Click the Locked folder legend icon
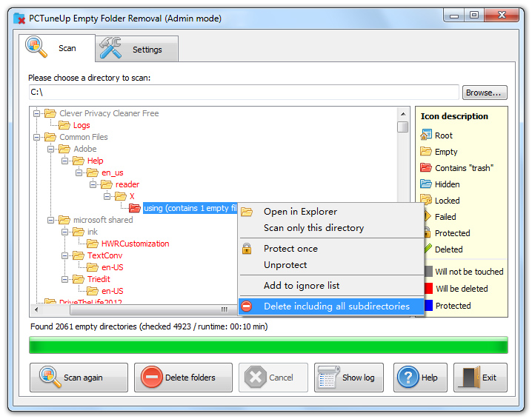532x419 pixels. [426, 199]
